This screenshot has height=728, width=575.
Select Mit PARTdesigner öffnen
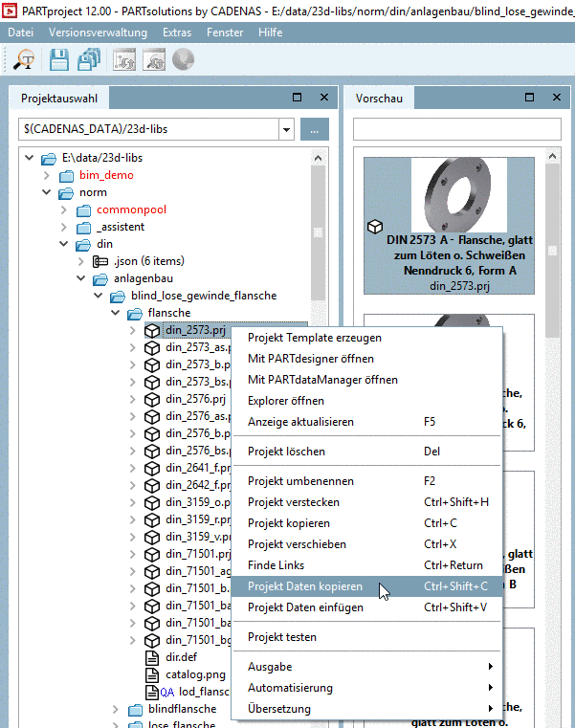[367, 359]
